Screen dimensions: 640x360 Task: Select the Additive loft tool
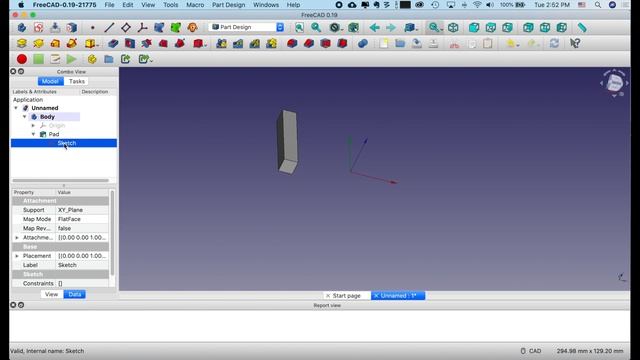pyautogui.click(x=55, y=43)
